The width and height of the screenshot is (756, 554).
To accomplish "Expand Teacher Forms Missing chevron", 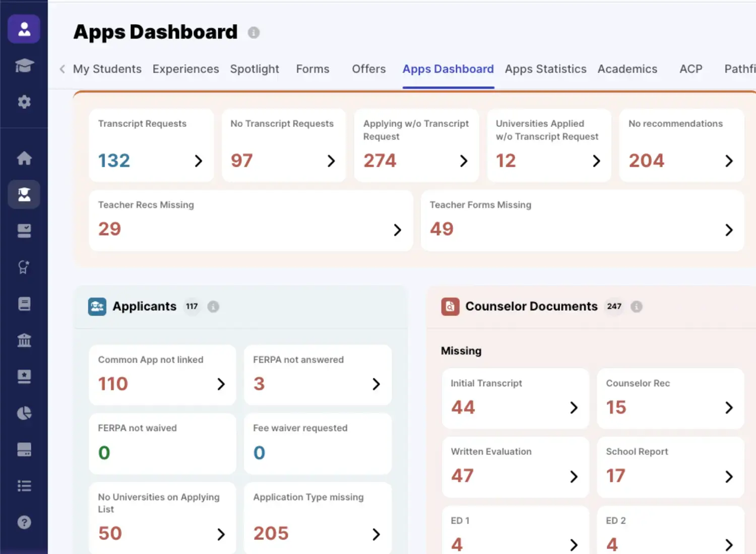I will [x=729, y=230].
